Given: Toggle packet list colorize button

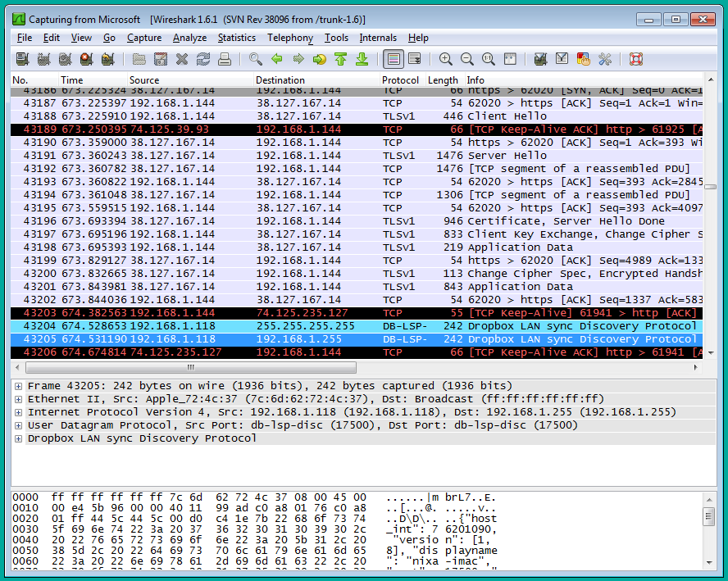Looking at the screenshot, I should click(x=394, y=59).
